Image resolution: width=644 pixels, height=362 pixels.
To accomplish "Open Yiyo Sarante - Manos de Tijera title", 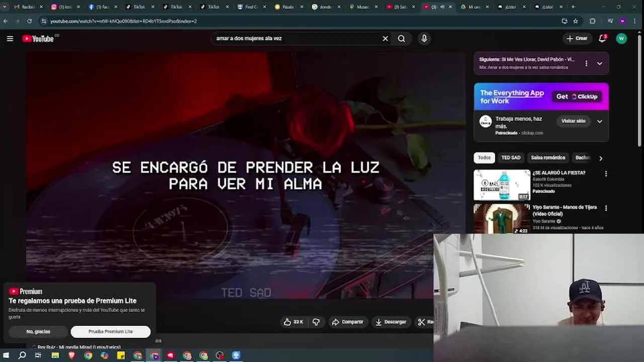I will (565, 211).
